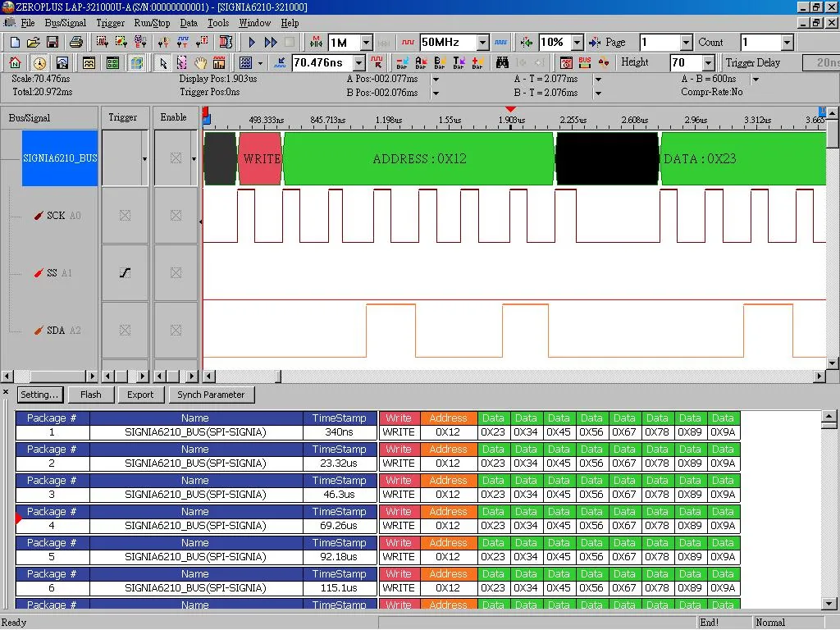Open the Tools menu
The height and width of the screenshot is (630, 840).
[x=218, y=23]
